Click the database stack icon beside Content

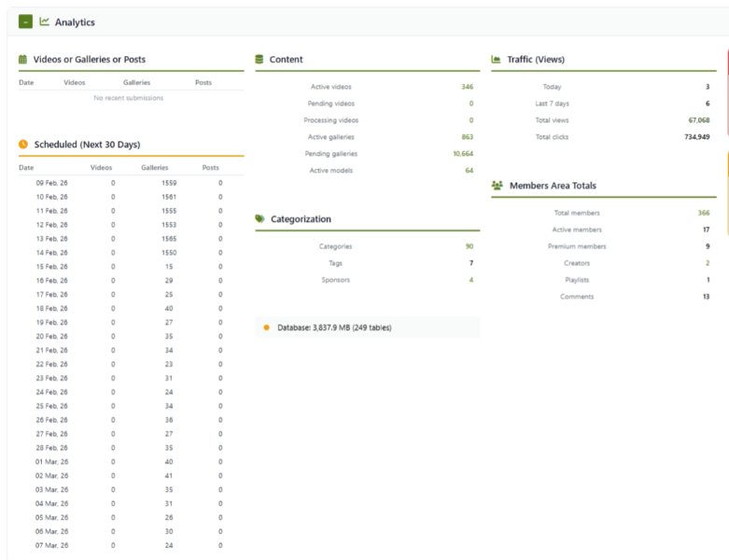[x=259, y=60]
